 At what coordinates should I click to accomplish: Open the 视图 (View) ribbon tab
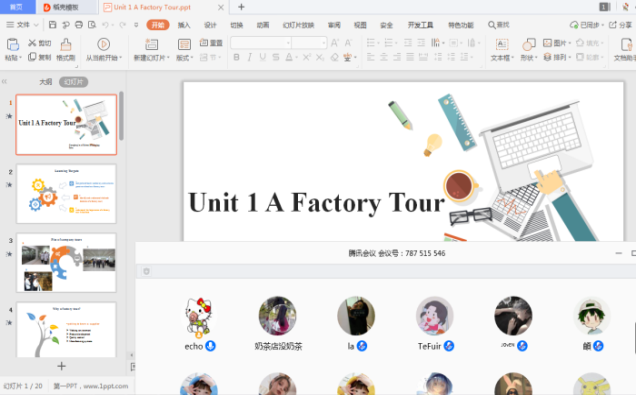pyautogui.click(x=360, y=25)
